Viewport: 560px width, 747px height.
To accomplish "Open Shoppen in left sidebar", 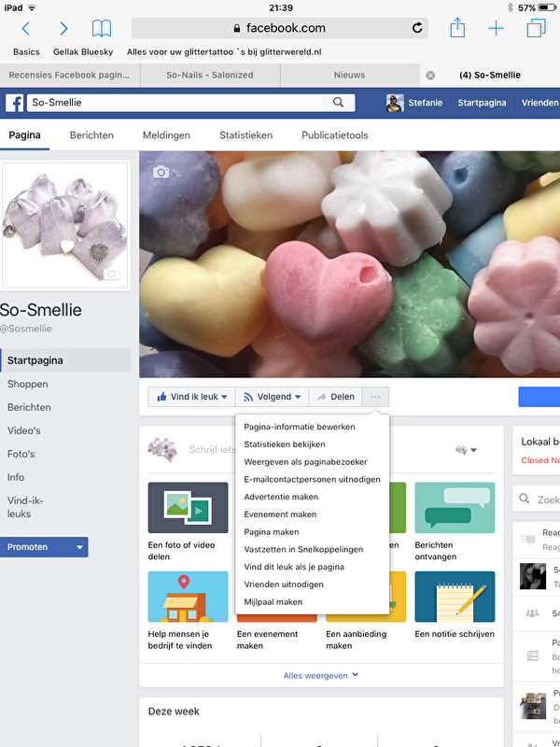I will pos(28,384).
